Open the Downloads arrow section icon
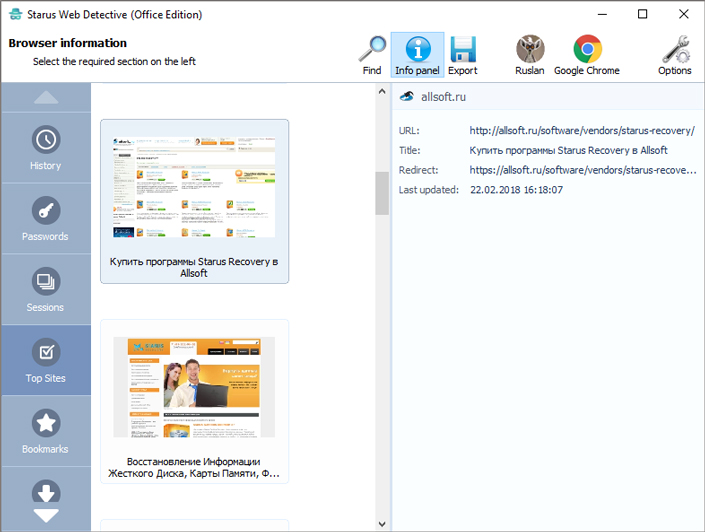This screenshot has width=705, height=532. tap(46, 491)
